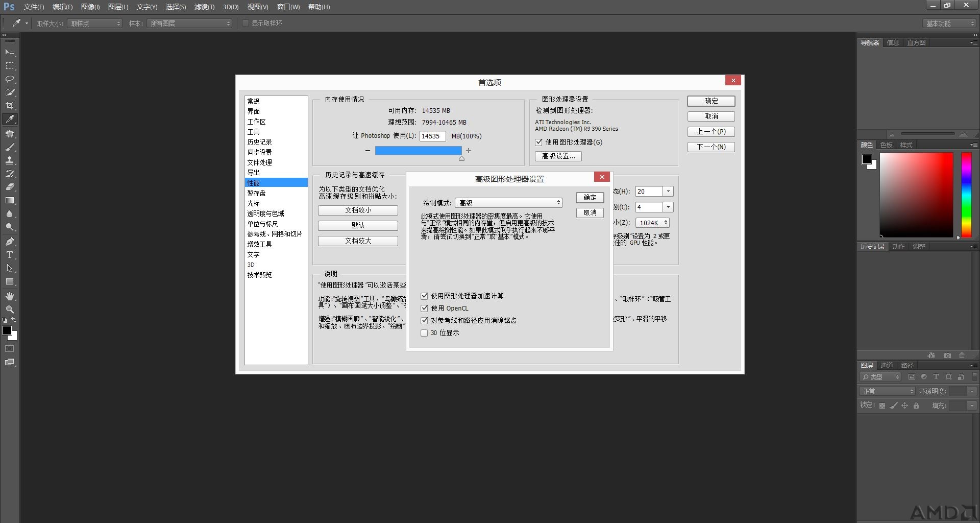Open the 正常 blend mode dropdown

pyautogui.click(x=888, y=391)
